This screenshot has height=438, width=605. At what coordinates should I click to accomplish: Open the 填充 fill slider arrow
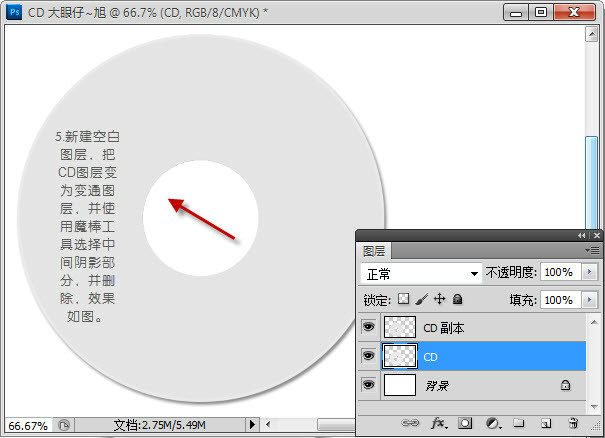(x=590, y=299)
